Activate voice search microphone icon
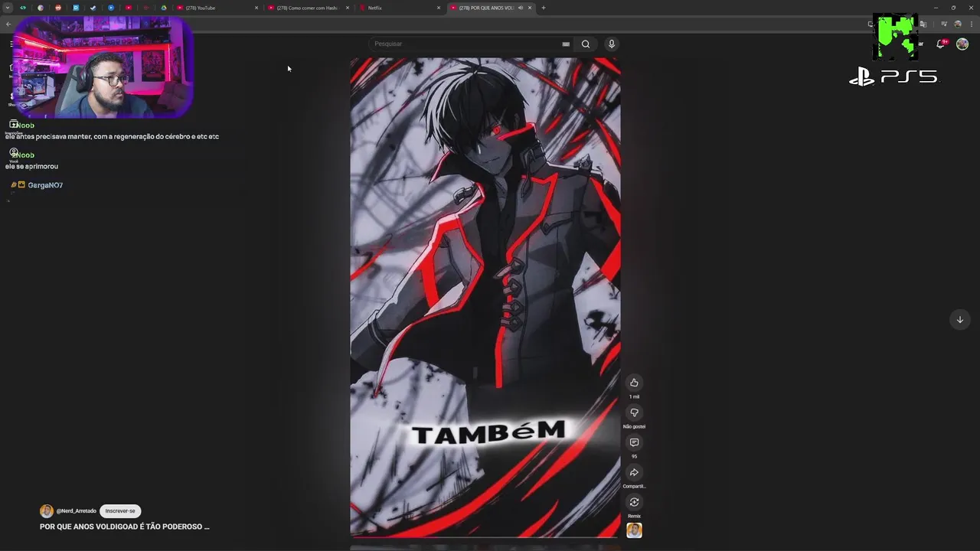The height and width of the screenshot is (551, 980). click(x=611, y=44)
